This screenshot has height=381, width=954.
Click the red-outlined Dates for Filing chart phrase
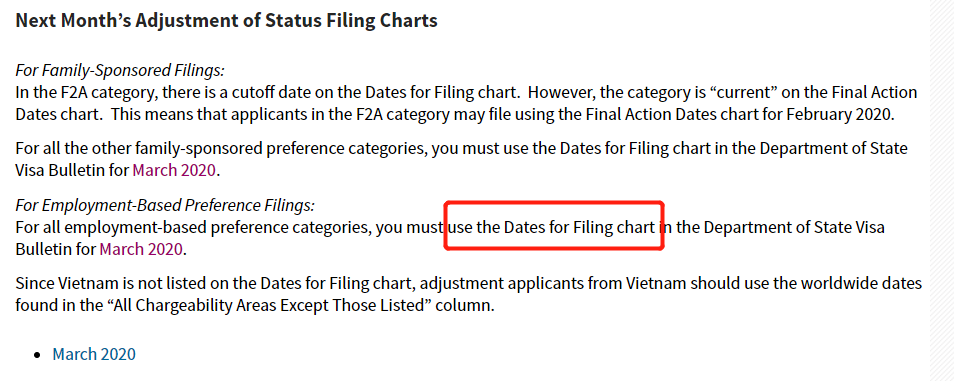tap(553, 228)
